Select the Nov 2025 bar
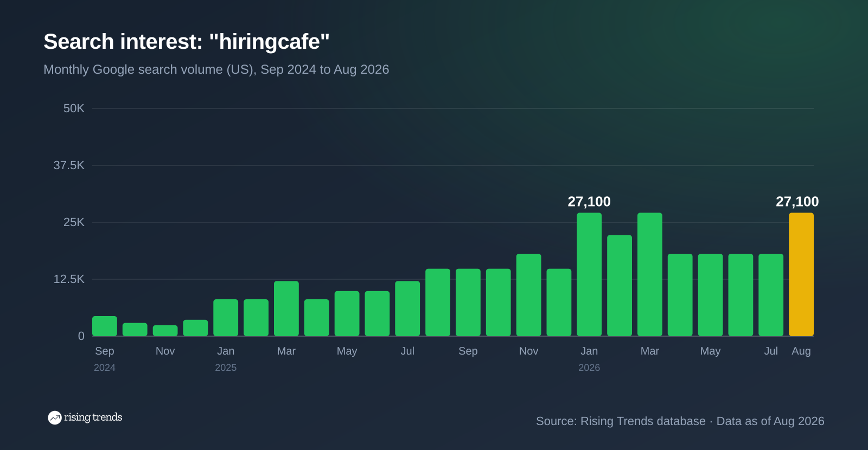 529,295
